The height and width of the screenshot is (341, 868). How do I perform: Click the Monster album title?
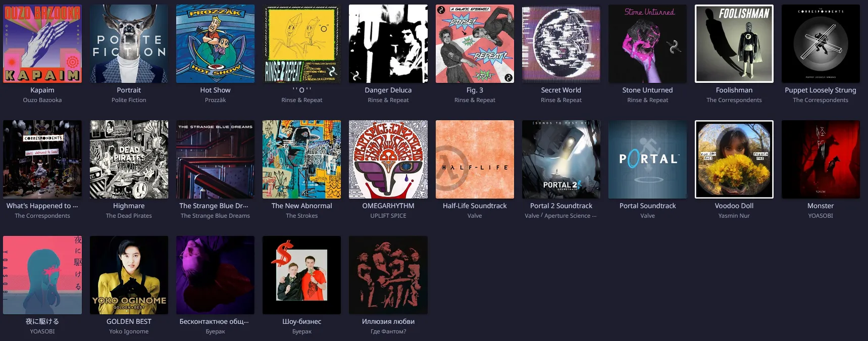pos(821,206)
